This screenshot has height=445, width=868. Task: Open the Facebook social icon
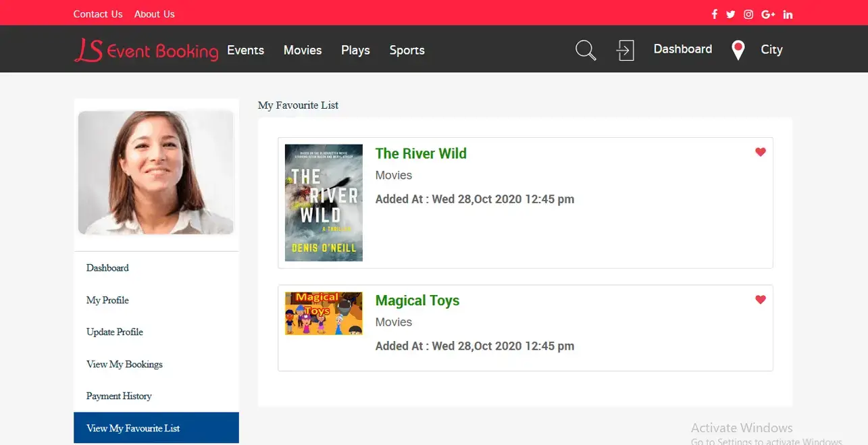(715, 14)
